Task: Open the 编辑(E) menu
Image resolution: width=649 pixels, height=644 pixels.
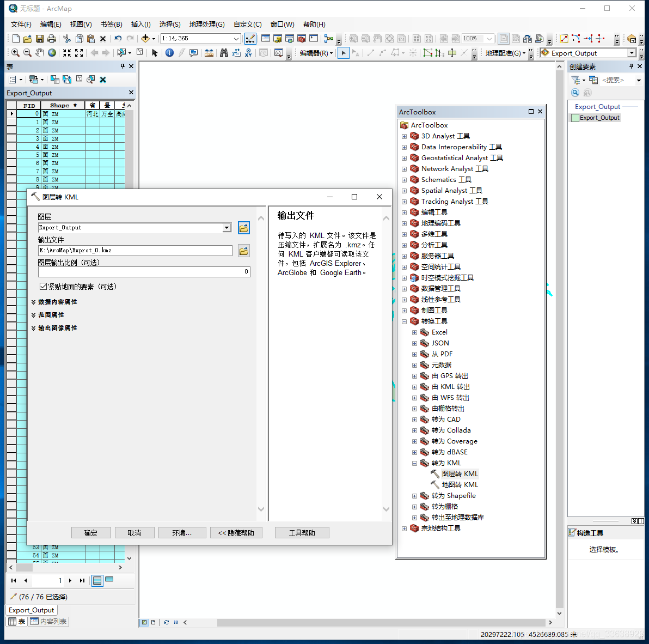Action: 51,24
